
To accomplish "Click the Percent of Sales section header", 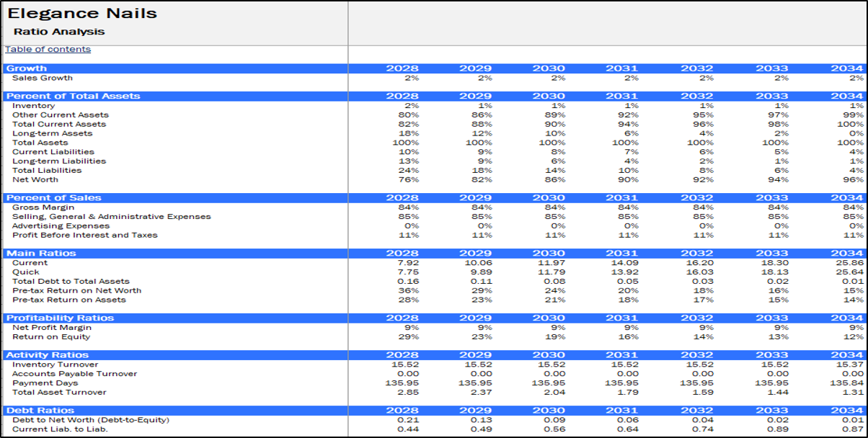I will point(54,197).
